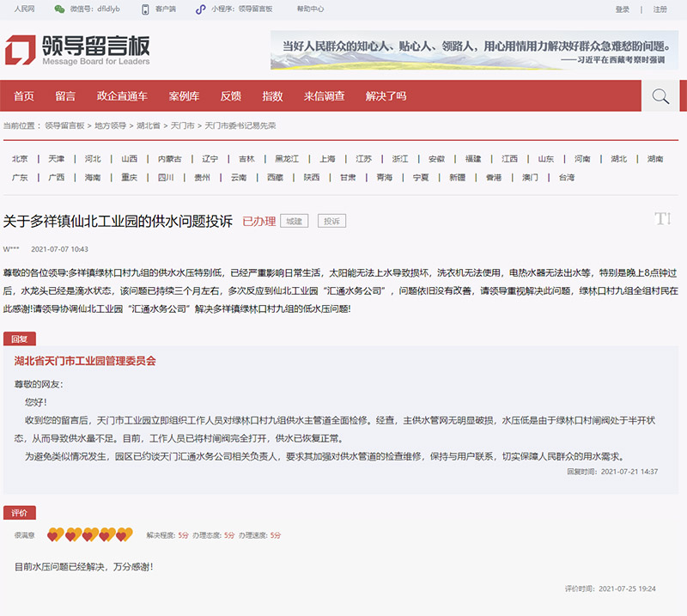Click the search magnifier icon

pyautogui.click(x=660, y=96)
